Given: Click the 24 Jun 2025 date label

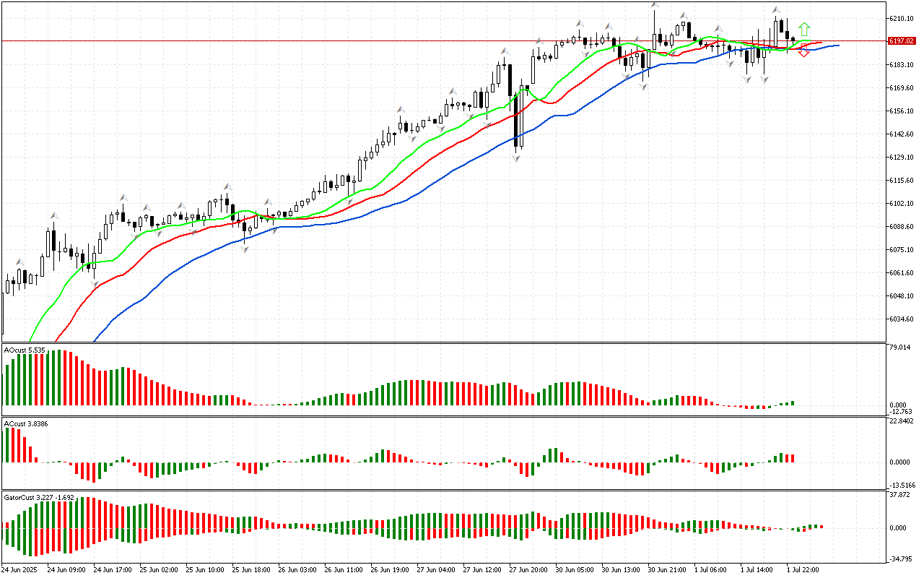Looking at the screenshot, I should [22, 569].
